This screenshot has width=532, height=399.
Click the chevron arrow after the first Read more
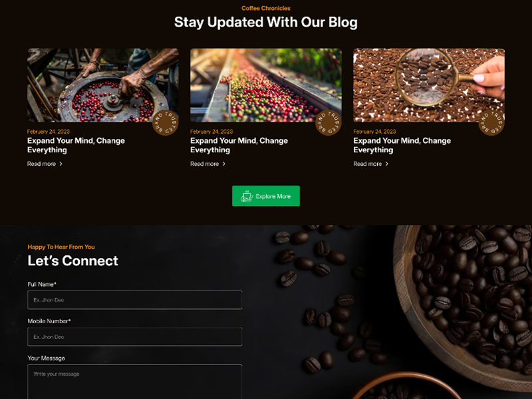pyautogui.click(x=61, y=164)
